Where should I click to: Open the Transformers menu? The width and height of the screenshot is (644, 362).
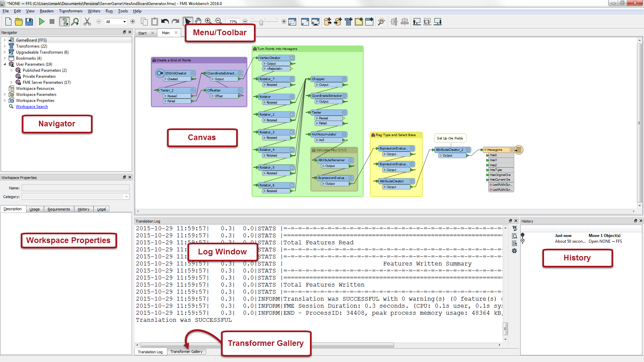(71, 11)
